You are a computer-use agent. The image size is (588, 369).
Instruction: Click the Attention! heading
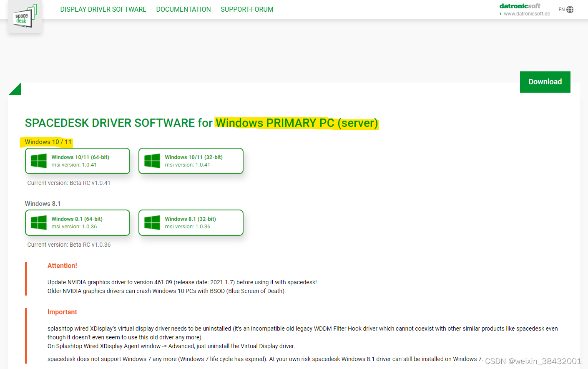coord(62,265)
